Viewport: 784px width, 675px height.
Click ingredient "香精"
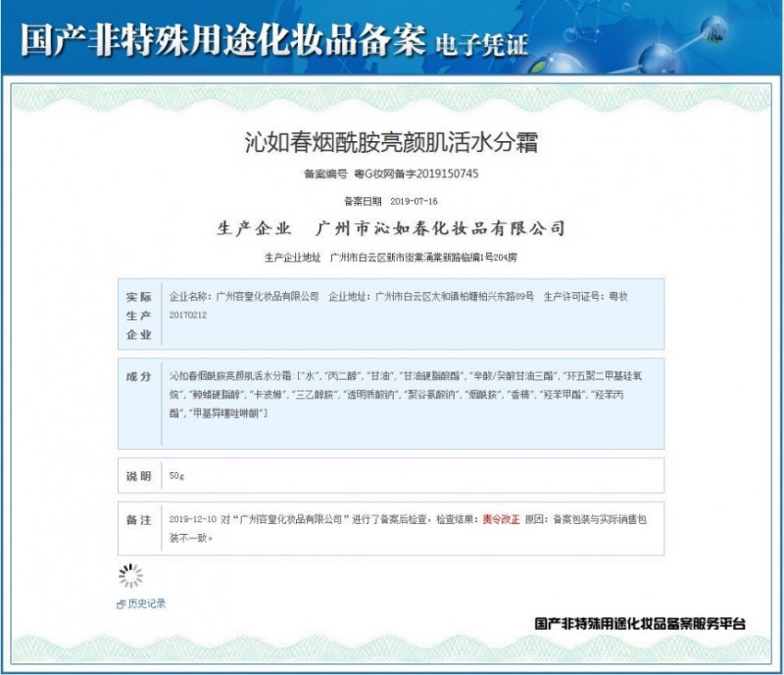point(519,395)
